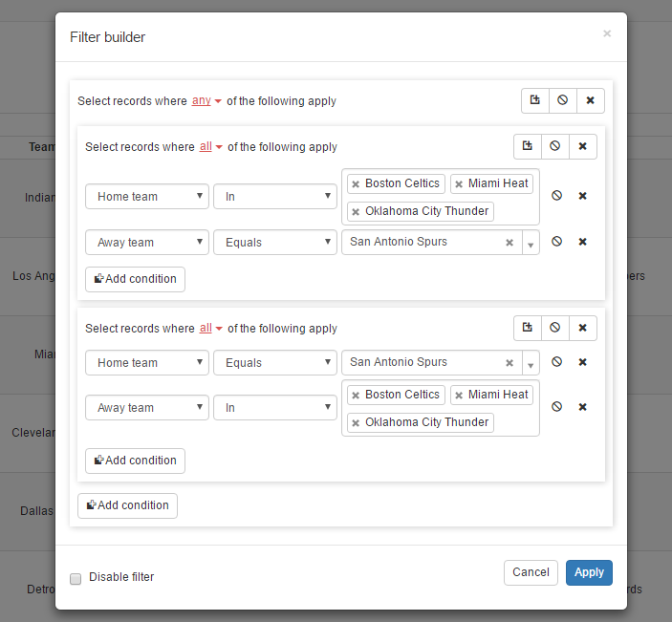Open the 'Equals' operator dropdown in second group
672x622 pixels.
[x=274, y=363]
